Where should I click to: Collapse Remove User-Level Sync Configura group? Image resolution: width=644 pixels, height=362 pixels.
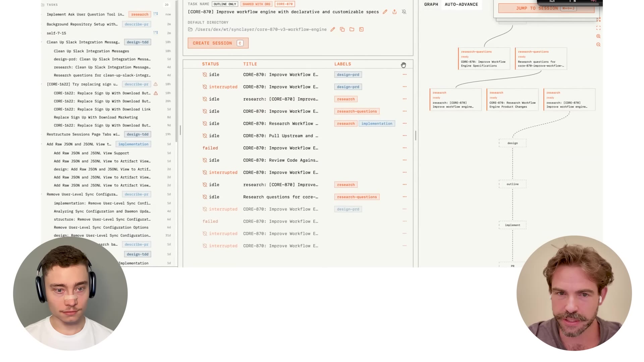42,194
